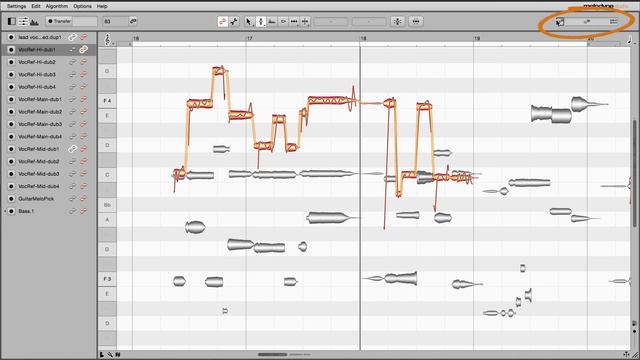Toggle record dot for VocRef-Mid-dub1 track

click(11, 149)
